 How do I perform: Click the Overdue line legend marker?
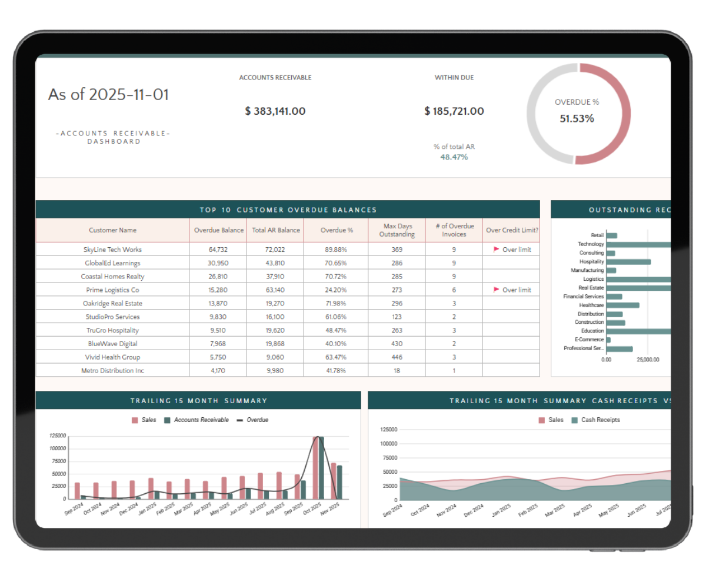[x=239, y=420]
